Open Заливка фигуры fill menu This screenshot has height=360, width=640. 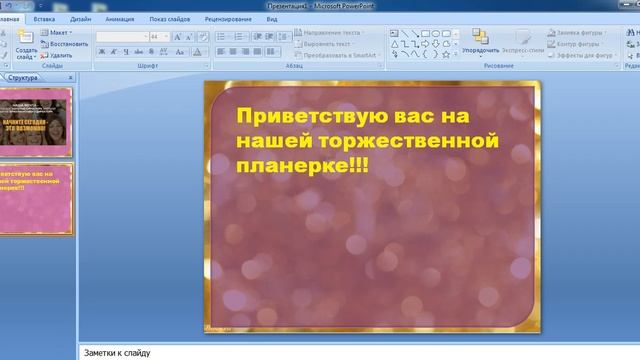[x=577, y=32]
